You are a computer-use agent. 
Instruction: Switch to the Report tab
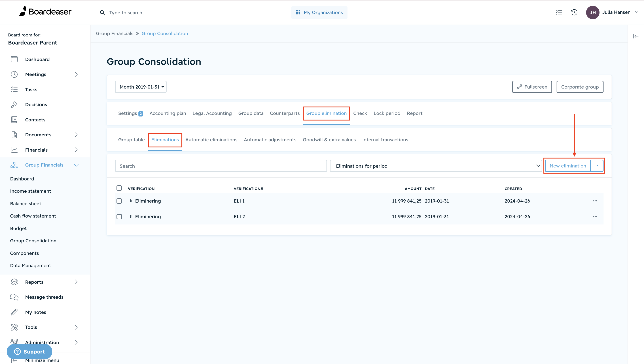[x=415, y=114]
